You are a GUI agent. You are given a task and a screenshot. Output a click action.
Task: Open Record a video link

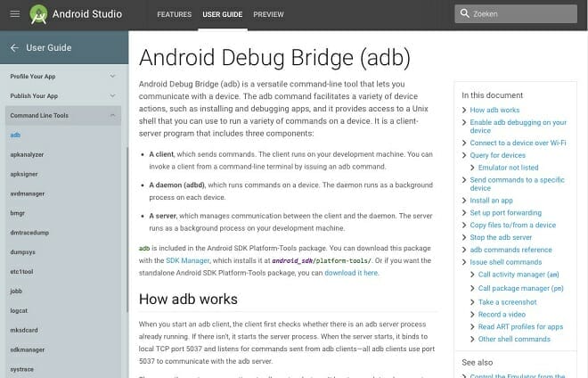[502, 315]
